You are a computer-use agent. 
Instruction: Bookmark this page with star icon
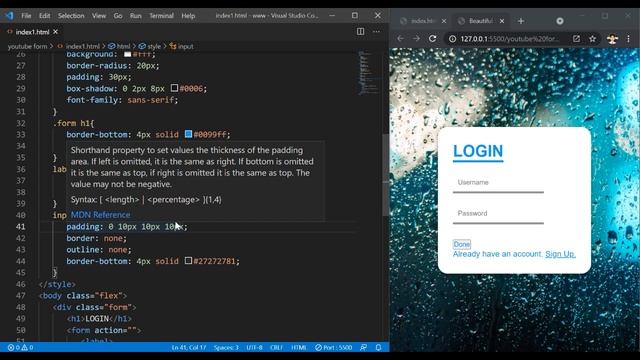tap(593, 39)
